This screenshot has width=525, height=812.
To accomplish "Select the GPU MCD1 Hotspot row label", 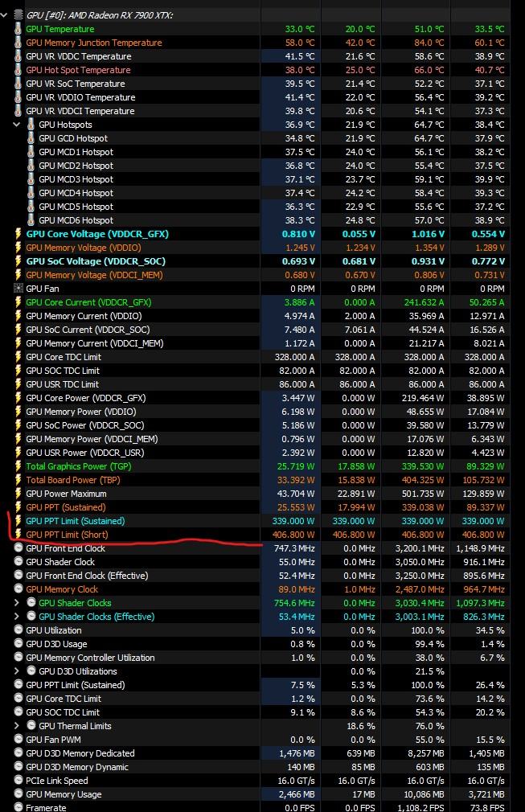I will pyautogui.click(x=76, y=152).
